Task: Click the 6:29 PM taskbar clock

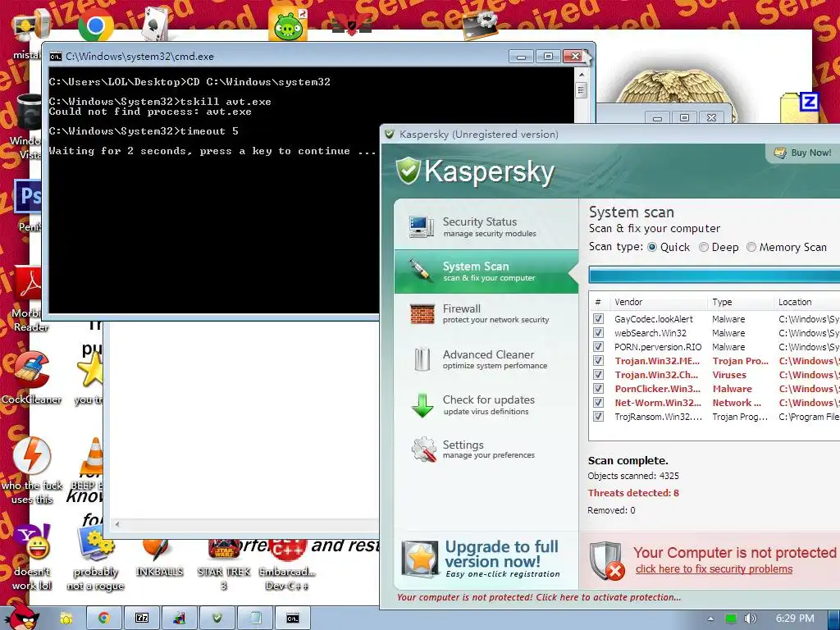Action: click(x=795, y=619)
